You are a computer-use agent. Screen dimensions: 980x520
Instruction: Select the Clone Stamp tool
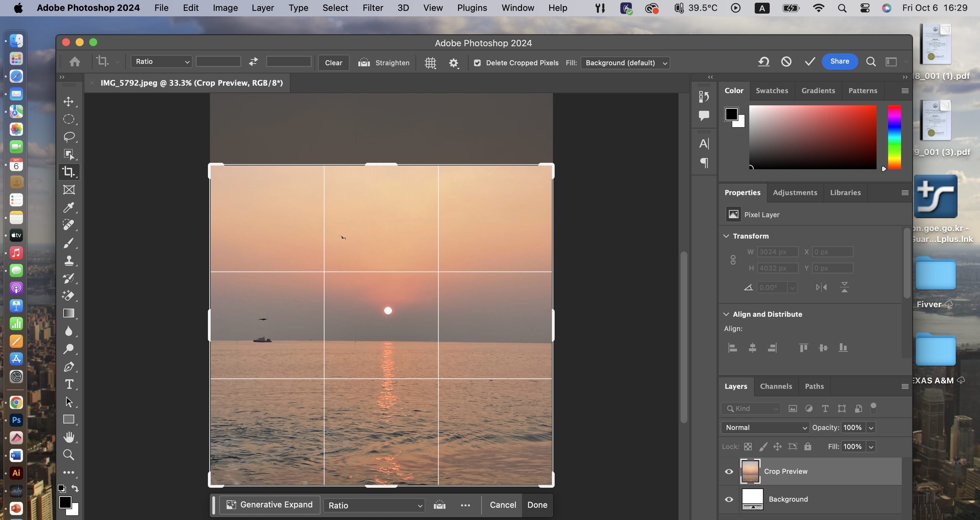(68, 261)
